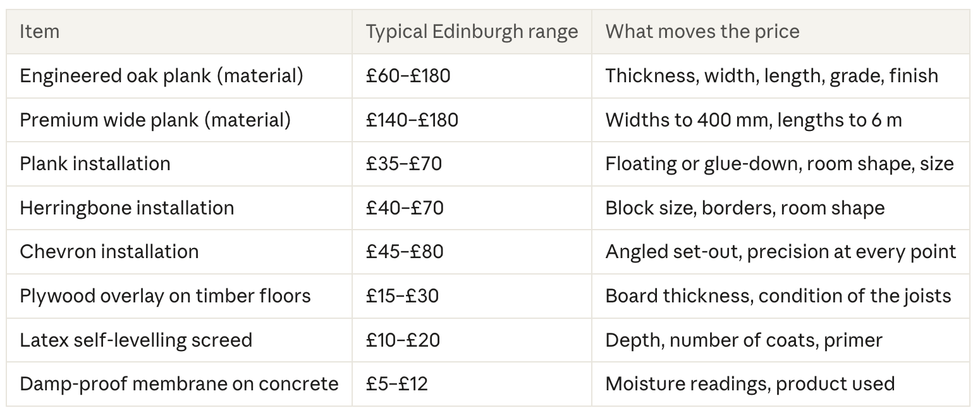Select the Engineered oak plank (material) cell
This screenshot has width=980, height=415.
pos(179,76)
